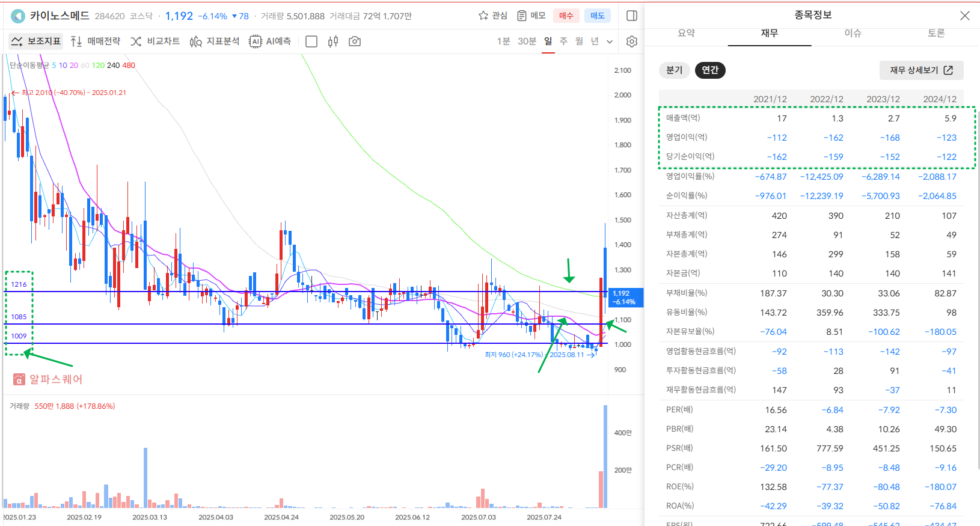Image resolution: width=980 pixels, height=526 pixels.
Task: Click 매출액(억) row label
Action: point(683,118)
